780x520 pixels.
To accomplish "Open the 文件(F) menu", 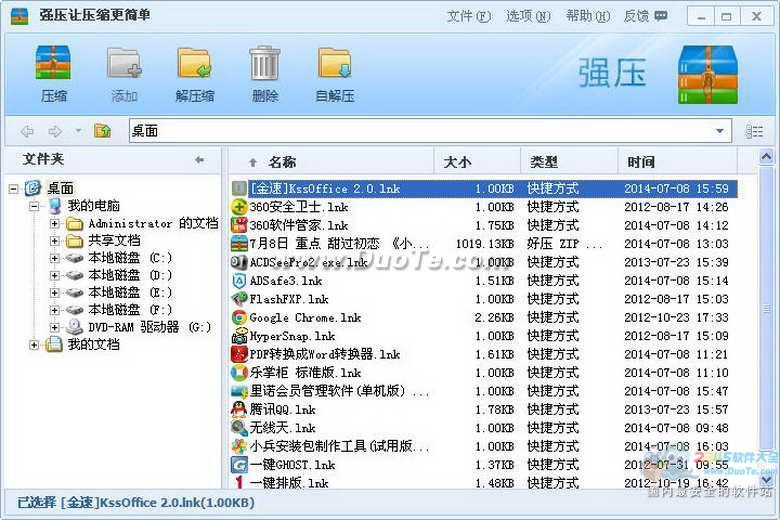I will point(468,16).
